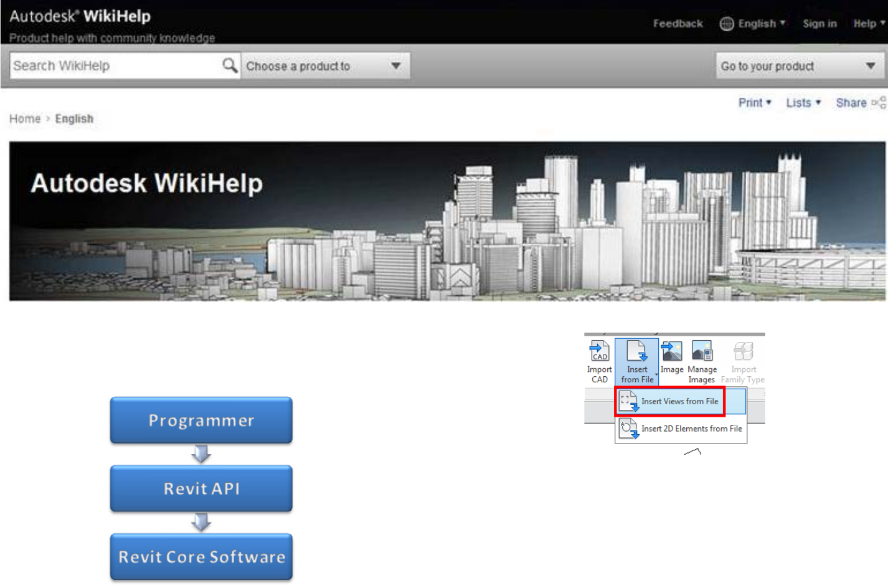Image resolution: width=888 pixels, height=588 pixels.
Task: Click the Import Family Types icon
Action: 743,351
